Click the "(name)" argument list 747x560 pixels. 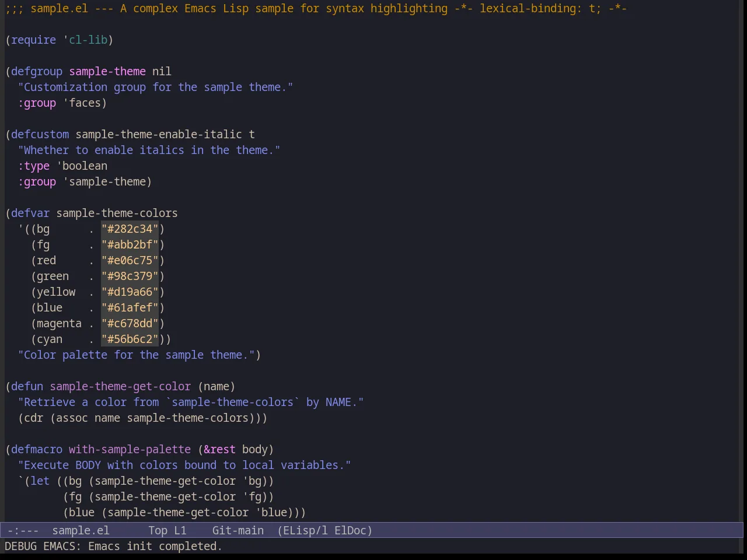[x=217, y=386]
